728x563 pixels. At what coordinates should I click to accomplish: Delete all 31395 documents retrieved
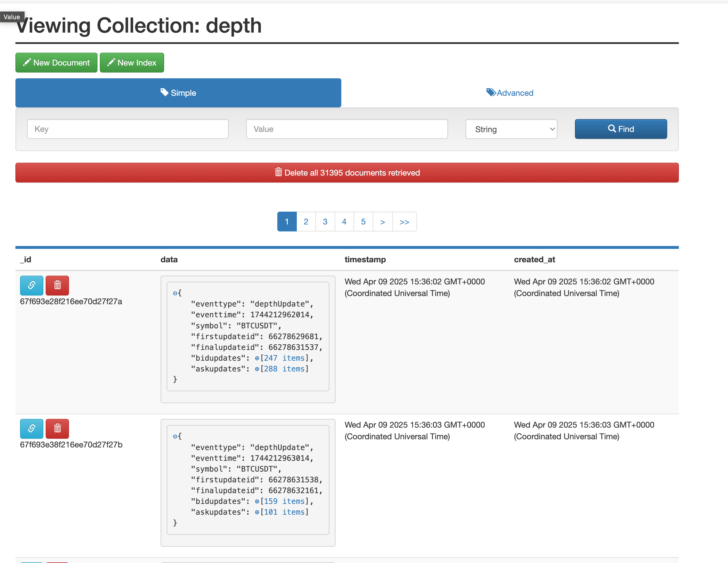coord(347,173)
